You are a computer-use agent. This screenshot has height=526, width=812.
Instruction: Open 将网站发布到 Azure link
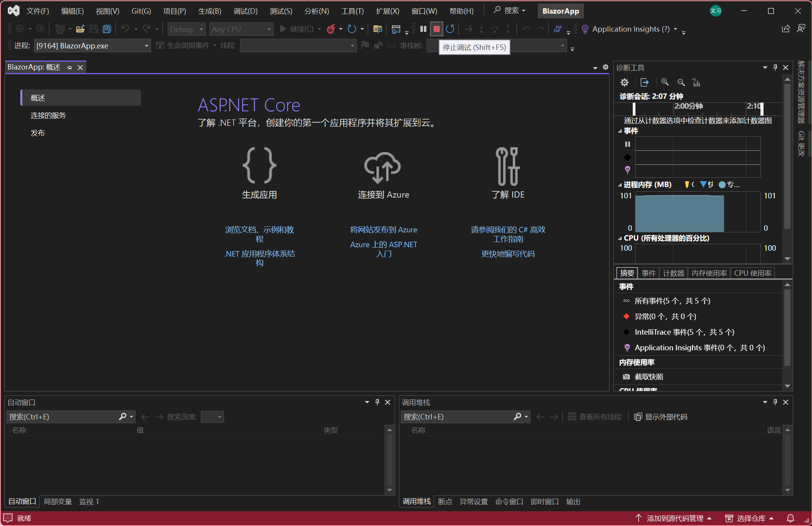[384, 230]
